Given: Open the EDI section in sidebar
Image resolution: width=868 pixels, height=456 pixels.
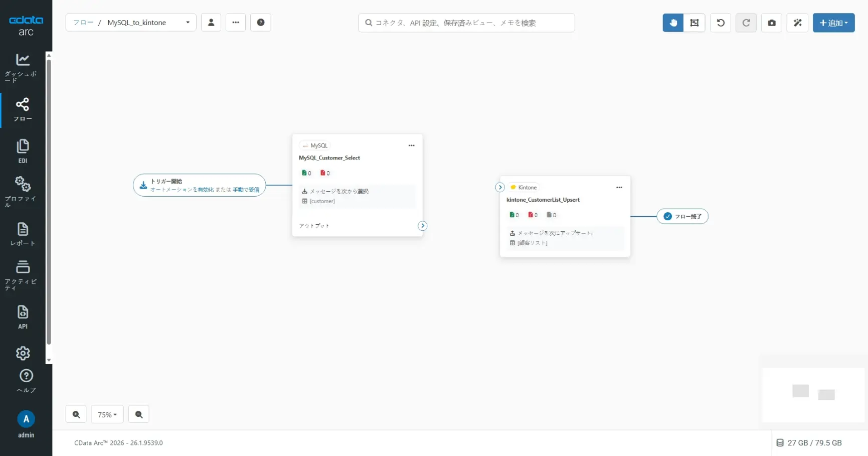Looking at the screenshot, I should [23, 151].
